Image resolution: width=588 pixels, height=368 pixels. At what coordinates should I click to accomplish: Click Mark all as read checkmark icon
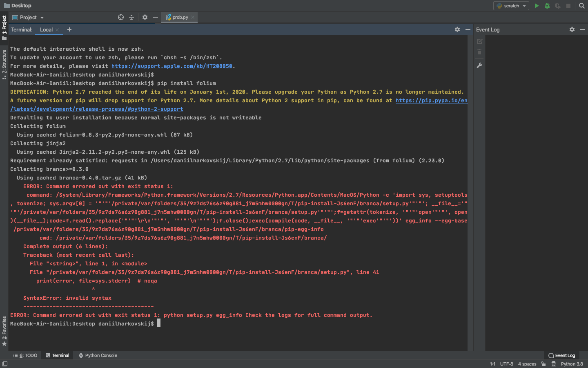479,41
